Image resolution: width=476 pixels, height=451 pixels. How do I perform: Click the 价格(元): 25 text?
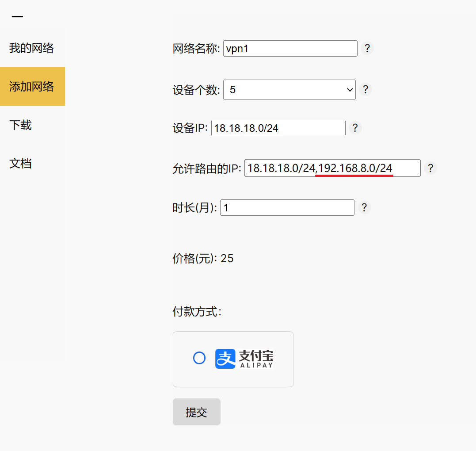(x=203, y=259)
